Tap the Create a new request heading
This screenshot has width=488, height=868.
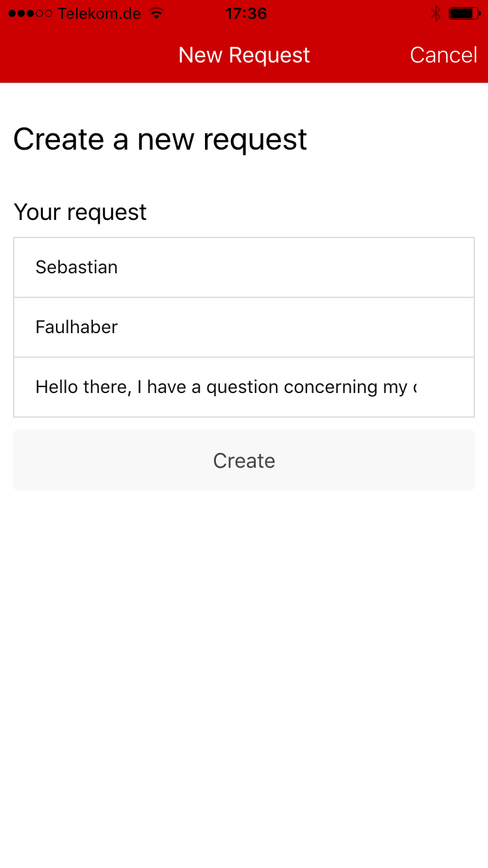(x=160, y=139)
